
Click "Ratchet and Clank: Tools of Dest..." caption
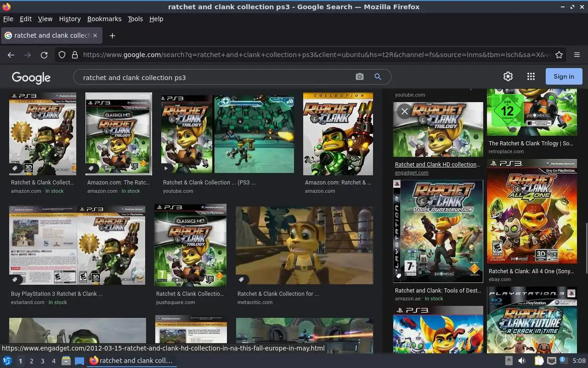[x=438, y=290]
